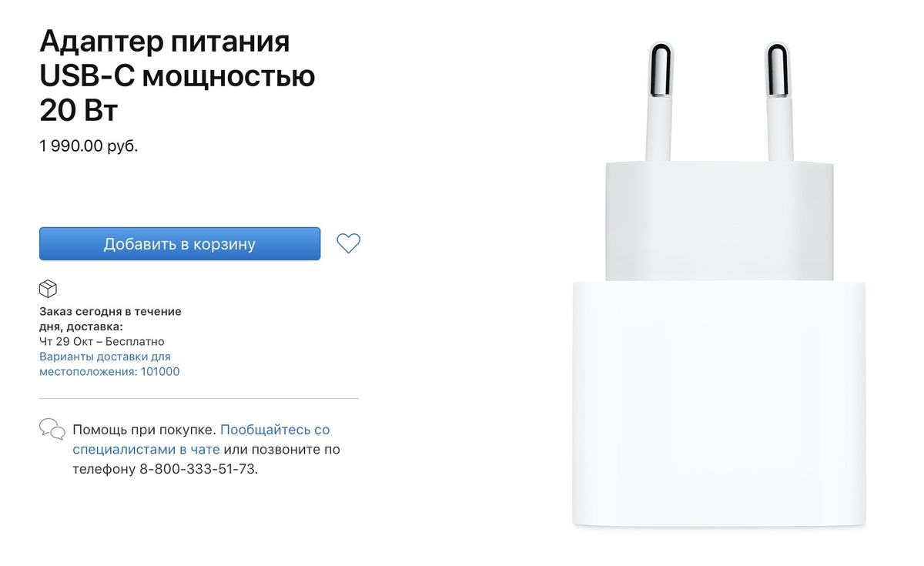Screen dimensions: 924x566
Task: Click the или позвоните по телефону text
Action: point(205,459)
